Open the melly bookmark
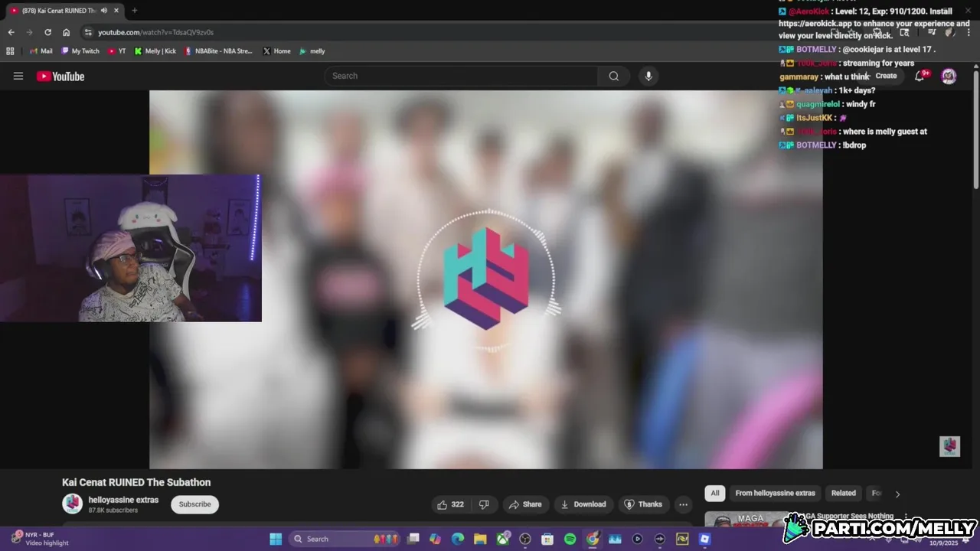This screenshot has height=551, width=980. (x=312, y=51)
